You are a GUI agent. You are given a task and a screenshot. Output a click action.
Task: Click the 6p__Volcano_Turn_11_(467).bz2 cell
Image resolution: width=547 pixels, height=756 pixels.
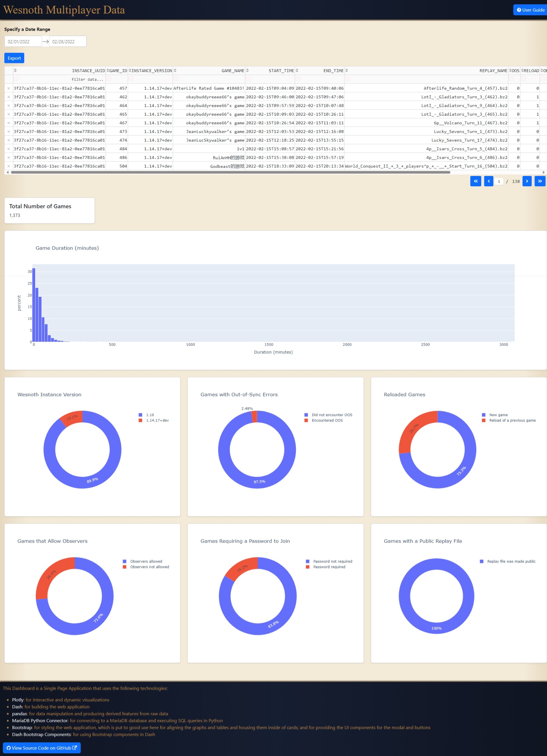426,123
